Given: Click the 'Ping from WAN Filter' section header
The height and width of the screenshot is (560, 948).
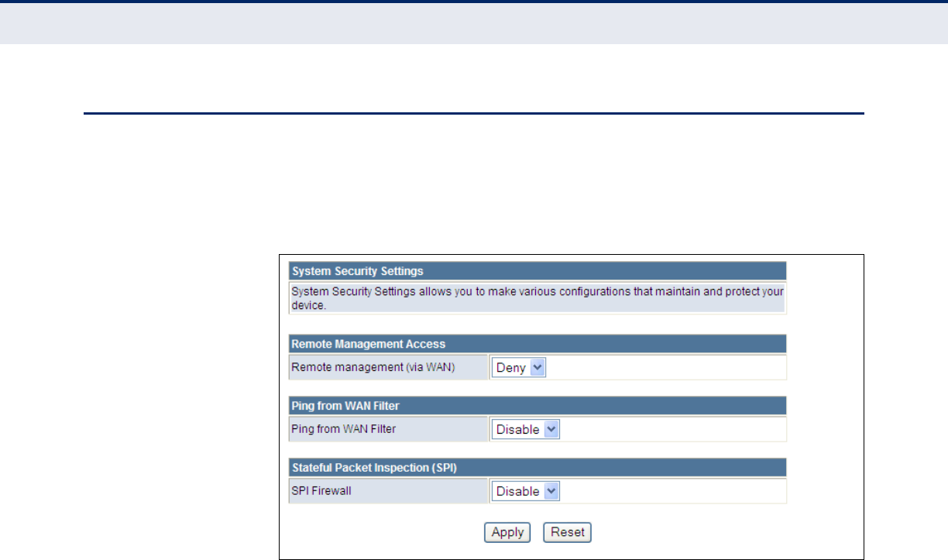Looking at the screenshot, I should 538,405.
